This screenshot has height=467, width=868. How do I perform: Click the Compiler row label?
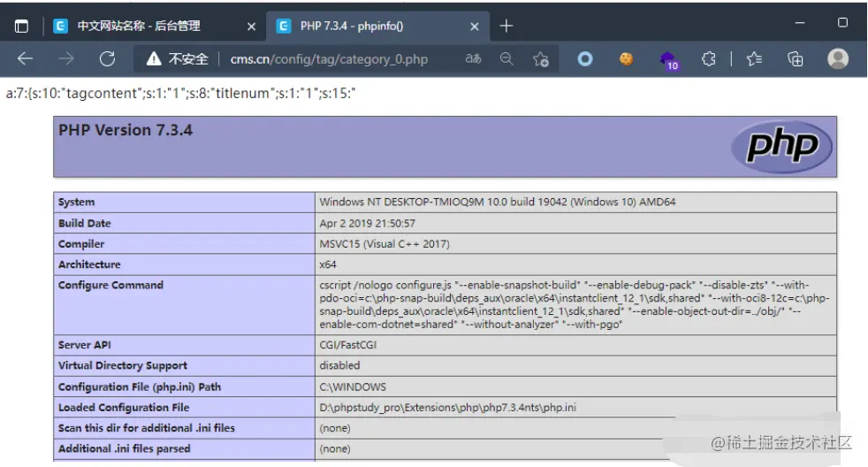point(81,244)
